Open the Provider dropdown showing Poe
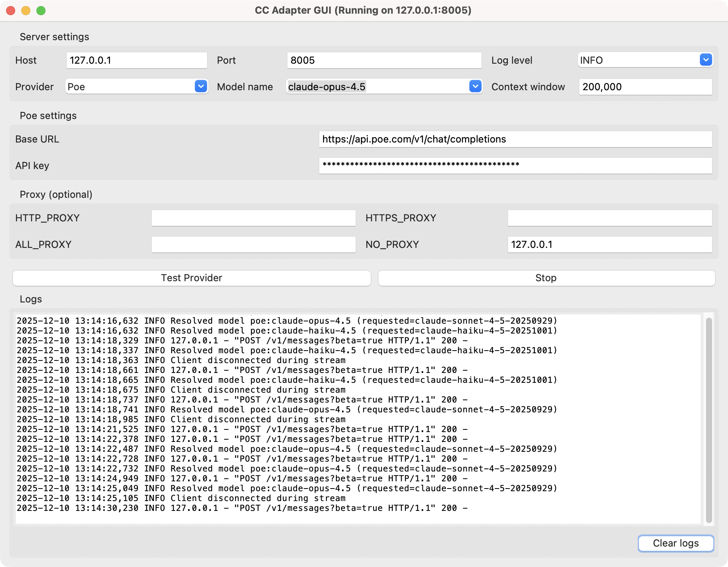This screenshot has height=567, width=728. coord(136,86)
